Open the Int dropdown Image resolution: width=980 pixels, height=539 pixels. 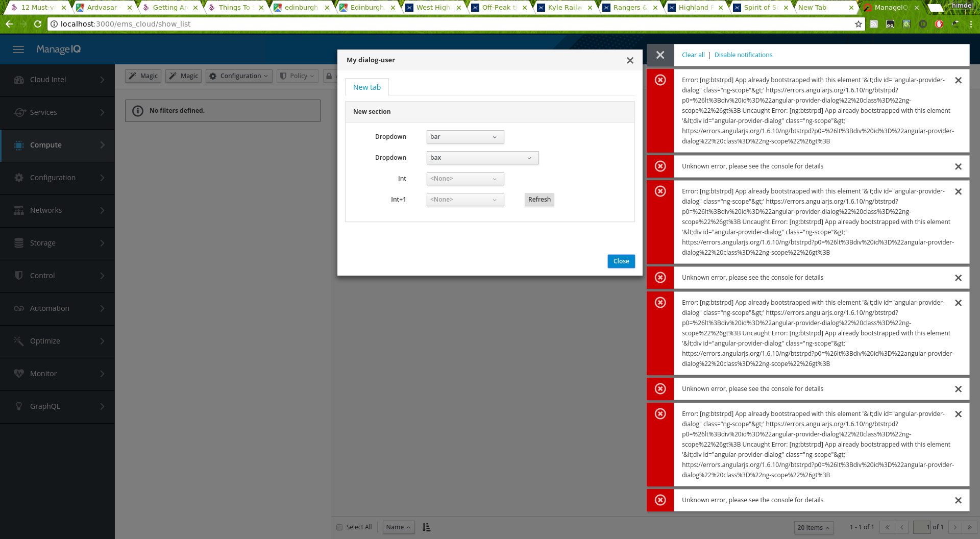pyautogui.click(x=465, y=179)
